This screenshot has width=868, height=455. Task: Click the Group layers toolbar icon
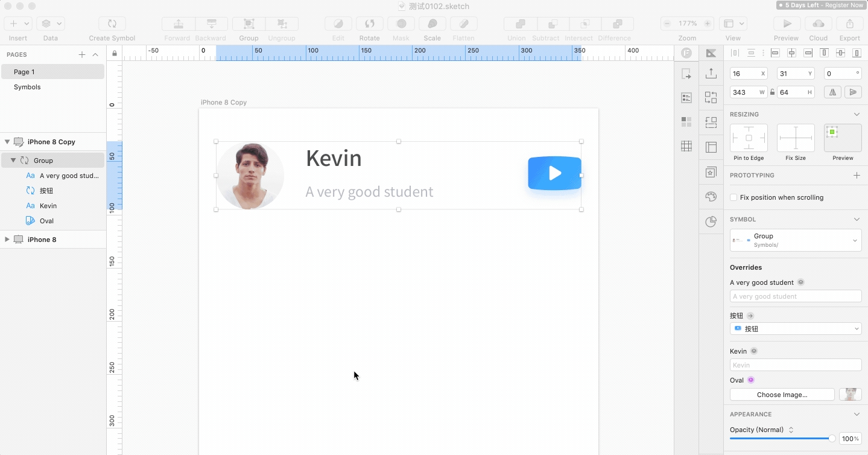[249, 24]
